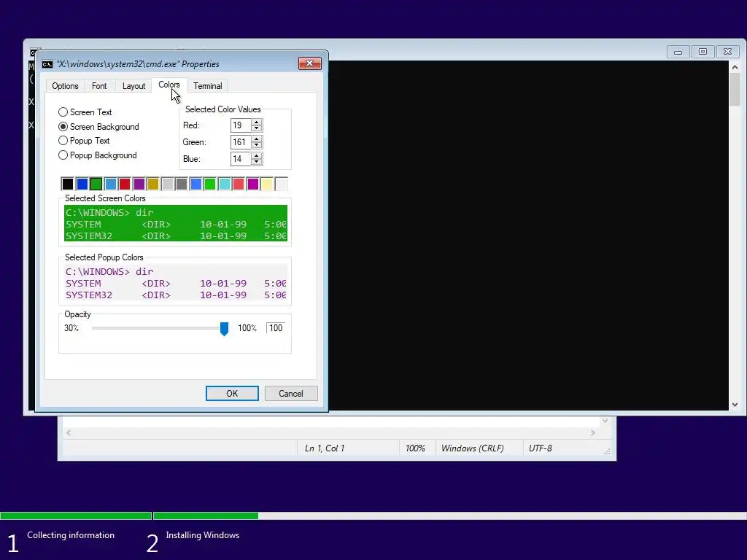Decrease the Blue value with down arrow
Screen dimensions: 747x560
pos(257,162)
